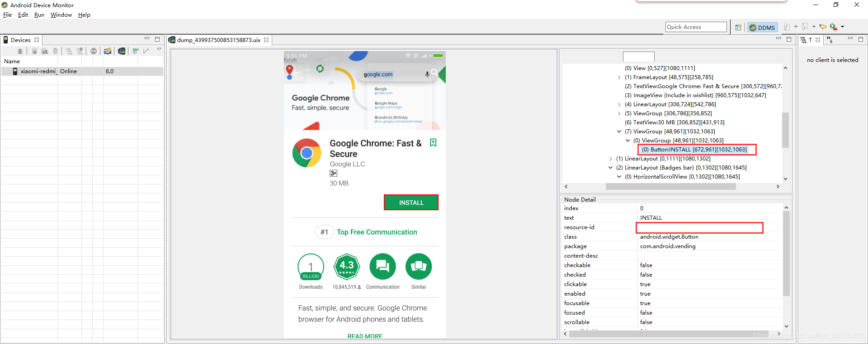868x344 pixels.
Task: Click the hierarchy tree vertical scrollbar
Action: (x=786, y=130)
